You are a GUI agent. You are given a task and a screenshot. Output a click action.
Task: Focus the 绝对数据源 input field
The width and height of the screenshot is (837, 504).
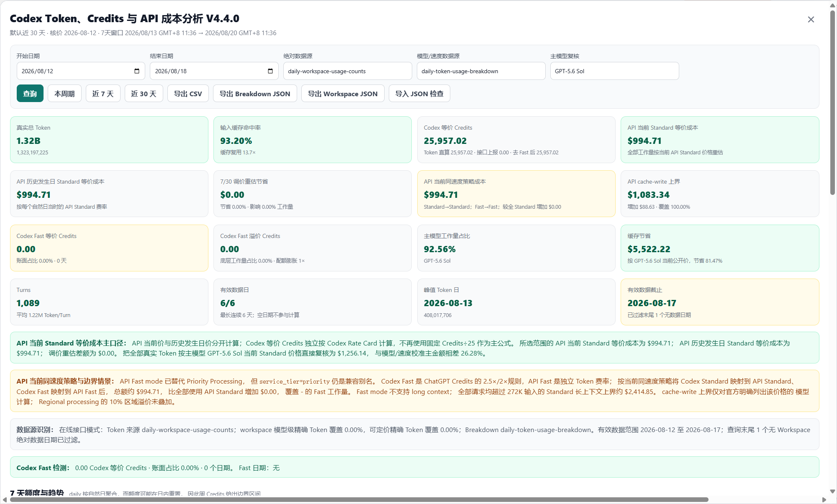tap(347, 71)
